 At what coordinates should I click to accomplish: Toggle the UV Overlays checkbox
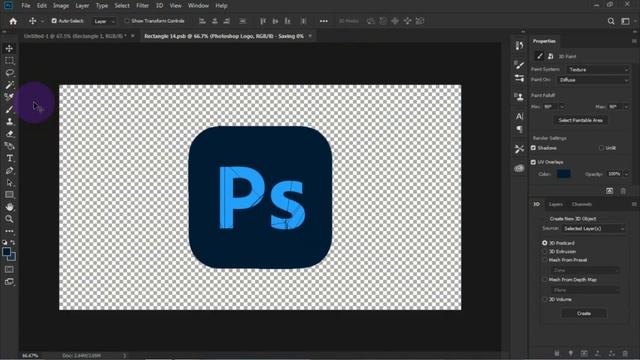click(x=533, y=162)
